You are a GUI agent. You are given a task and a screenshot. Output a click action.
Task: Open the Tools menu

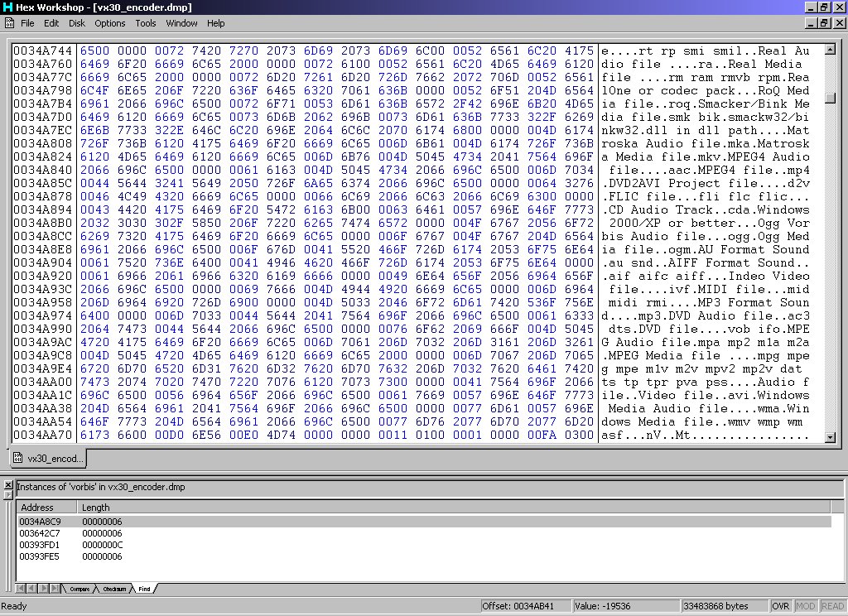click(x=146, y=23)
